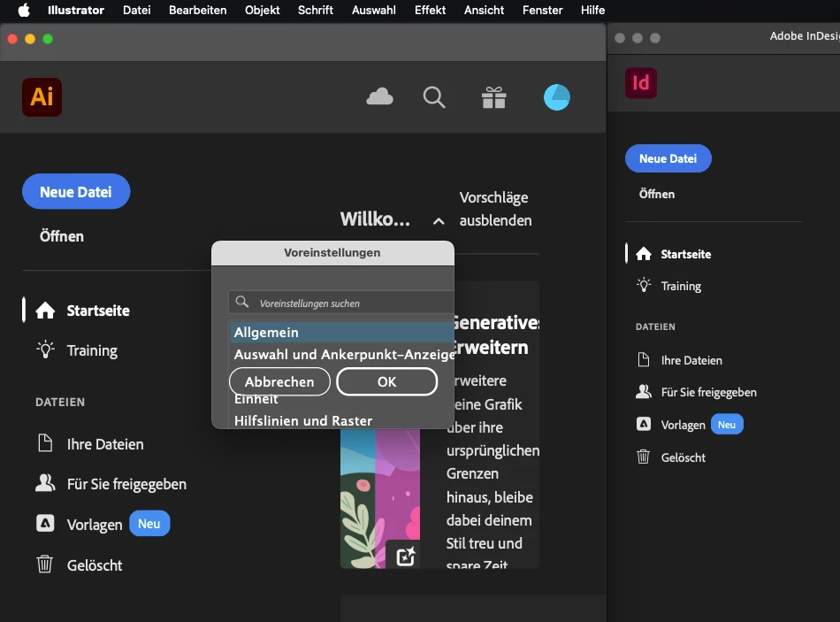The image size is (840, 622).
Task: Click the Startseite home icon in InDesign
Action: click(644, 254)
